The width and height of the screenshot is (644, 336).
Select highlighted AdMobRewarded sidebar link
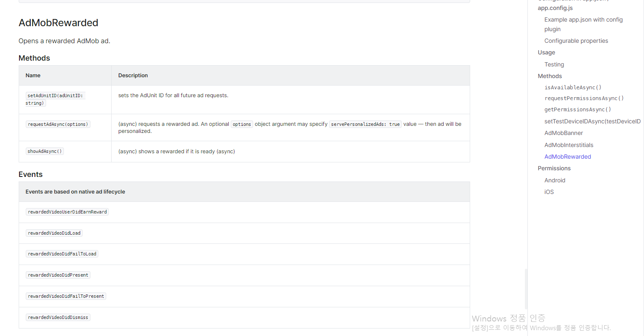point(568,157)
